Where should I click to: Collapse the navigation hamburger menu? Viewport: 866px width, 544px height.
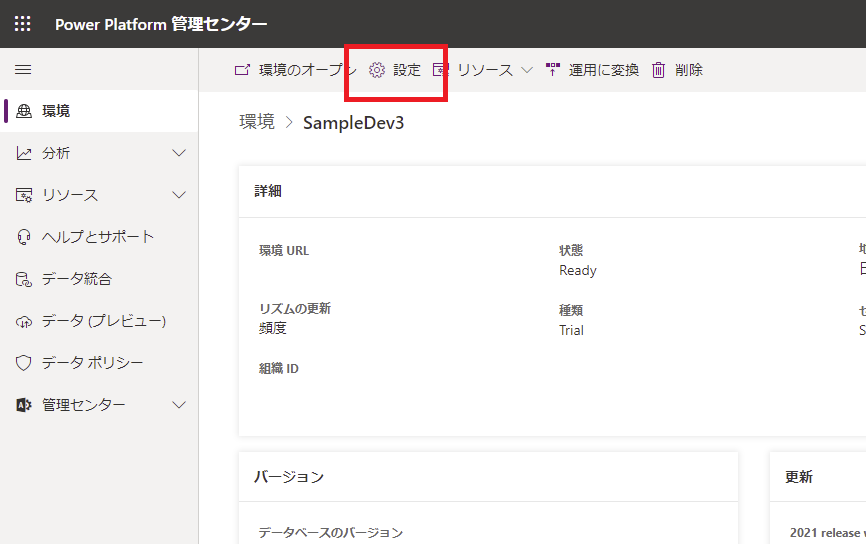pyautogui.click(x=23, y=70)
